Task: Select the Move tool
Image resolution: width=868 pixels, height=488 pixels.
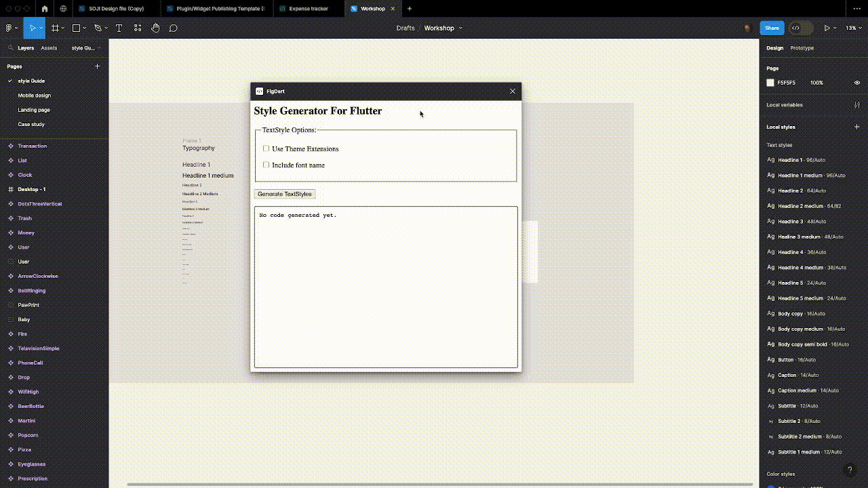Action: tap(32, 28)
